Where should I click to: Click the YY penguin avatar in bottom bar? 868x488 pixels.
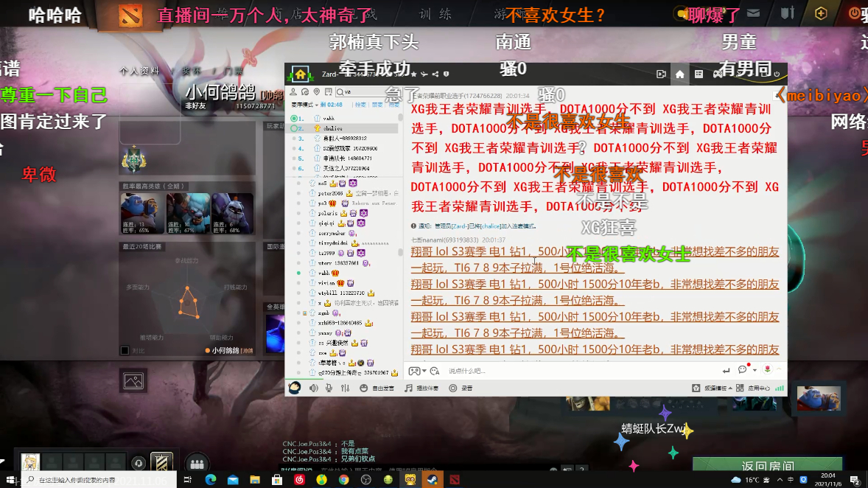[x=295, y=388]
